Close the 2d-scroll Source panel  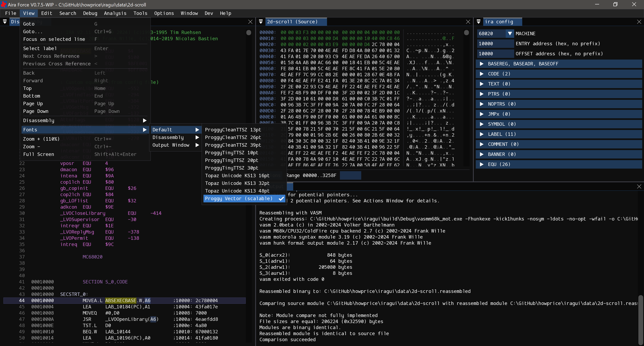pyautogui.click(x=468, y=22)
